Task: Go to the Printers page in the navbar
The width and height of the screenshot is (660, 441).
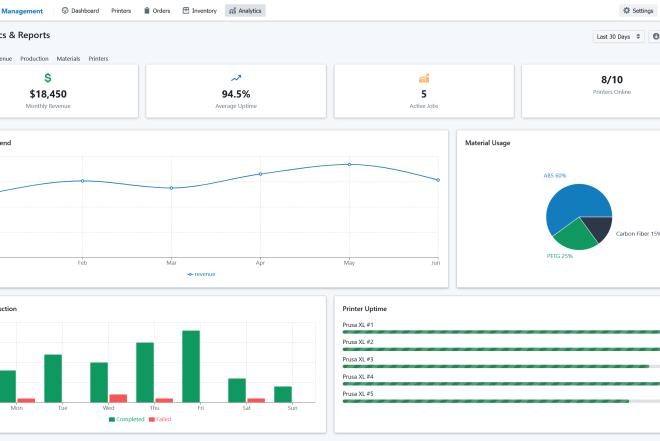Action: pos(120,10)
